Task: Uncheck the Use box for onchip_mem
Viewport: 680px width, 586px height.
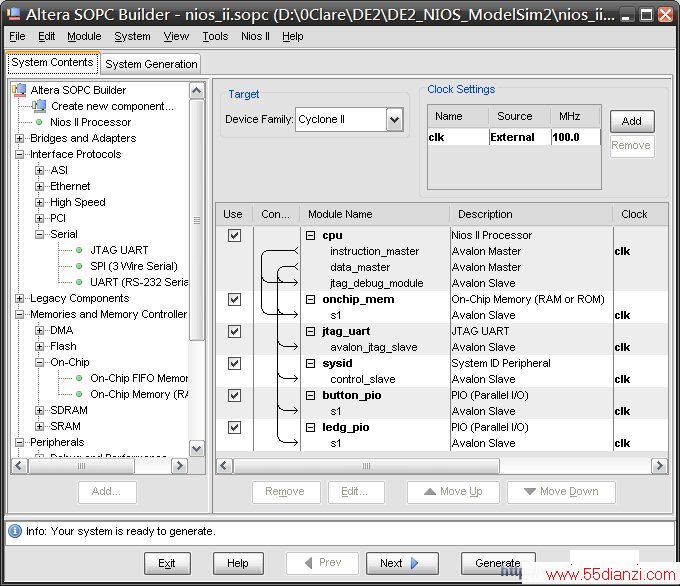Action: tap(234, 299)
